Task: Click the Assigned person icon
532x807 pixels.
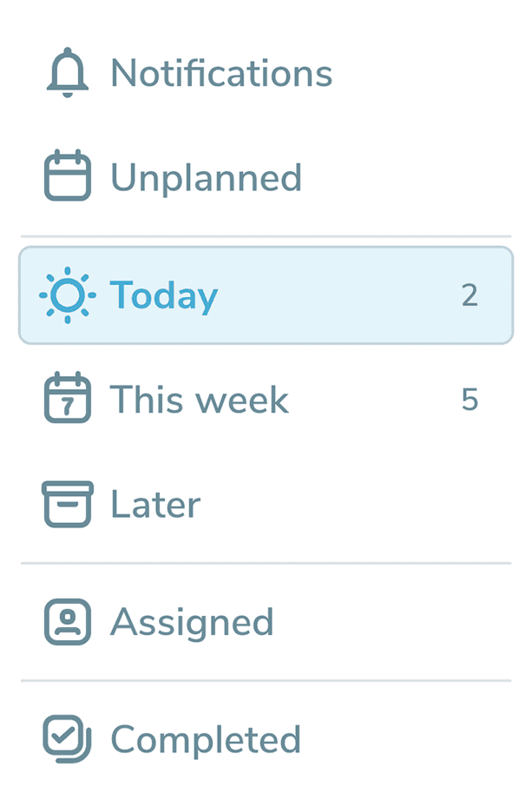Action: pos(65,622)
